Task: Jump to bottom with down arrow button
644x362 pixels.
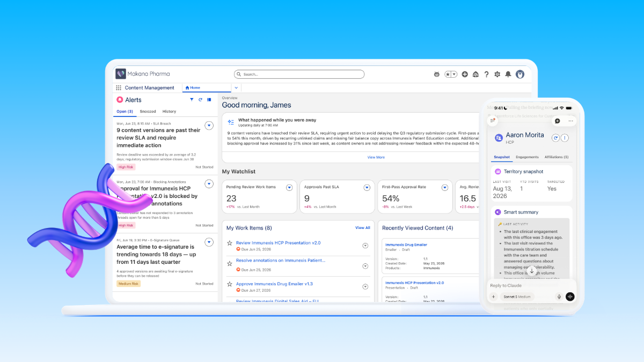Action: (532, 271)
